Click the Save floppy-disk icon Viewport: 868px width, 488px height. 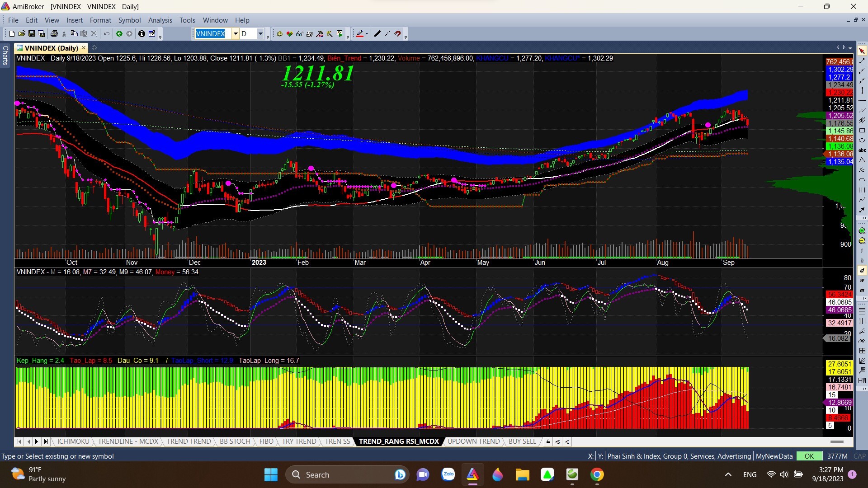pos(32,34)
